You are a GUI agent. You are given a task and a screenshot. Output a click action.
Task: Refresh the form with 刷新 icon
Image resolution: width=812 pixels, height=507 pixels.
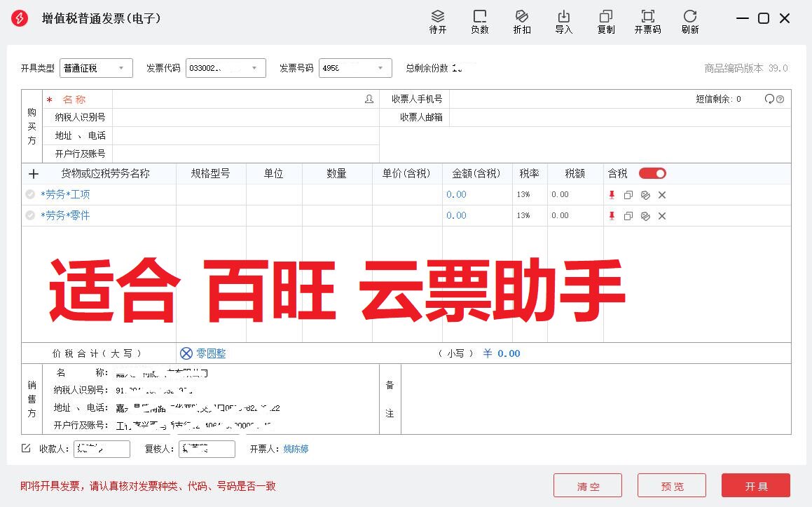pos(690,22)
